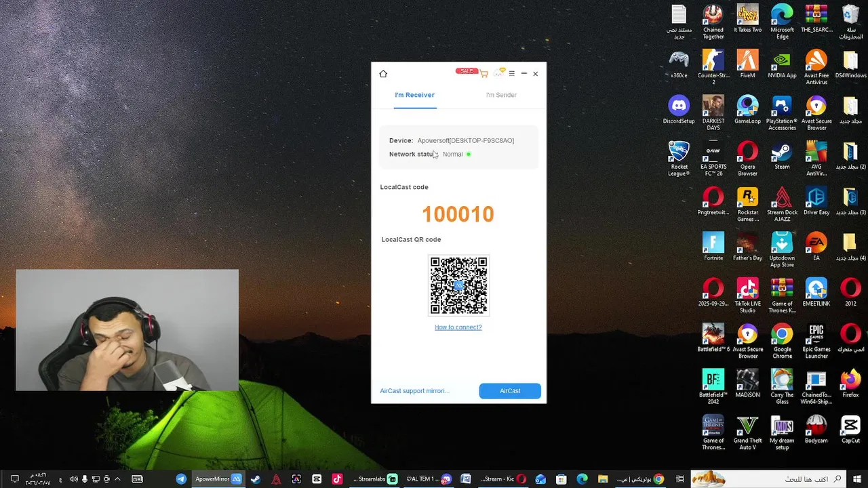The width and height of the screenshot is (868, 488).
Task: Select the Firefox desktop shortcut
Action: [851, 382]
